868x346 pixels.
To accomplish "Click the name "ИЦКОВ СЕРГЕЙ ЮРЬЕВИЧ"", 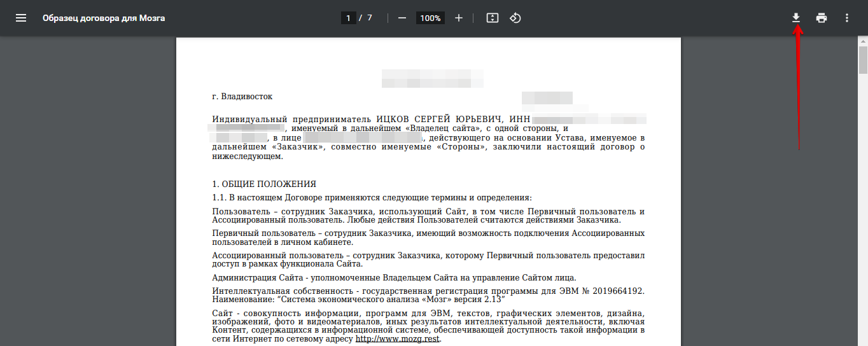I will (x=440, y=119).
